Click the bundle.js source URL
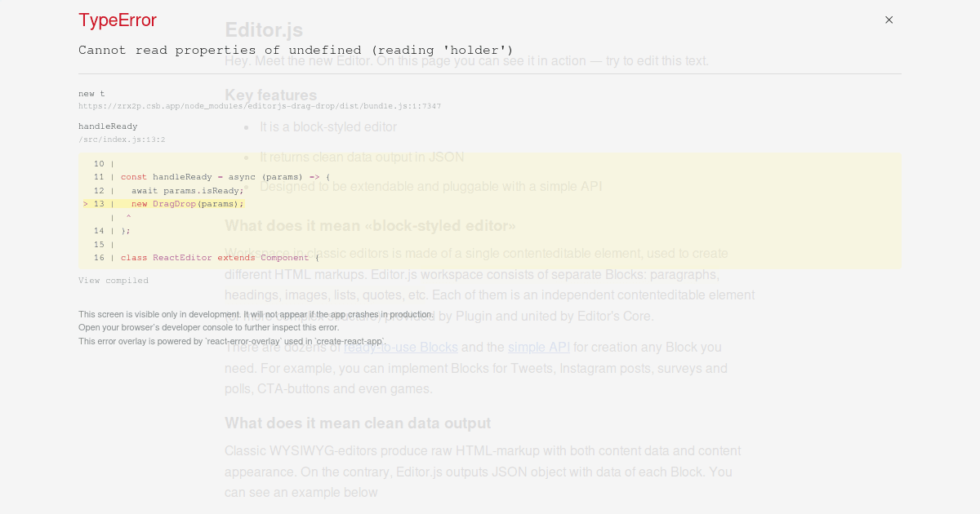Screen dimensions: 980x514 tap(260, 105)
